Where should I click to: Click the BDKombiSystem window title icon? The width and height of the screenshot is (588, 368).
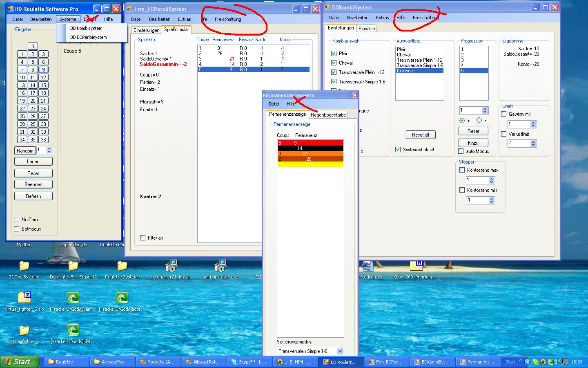327,7
